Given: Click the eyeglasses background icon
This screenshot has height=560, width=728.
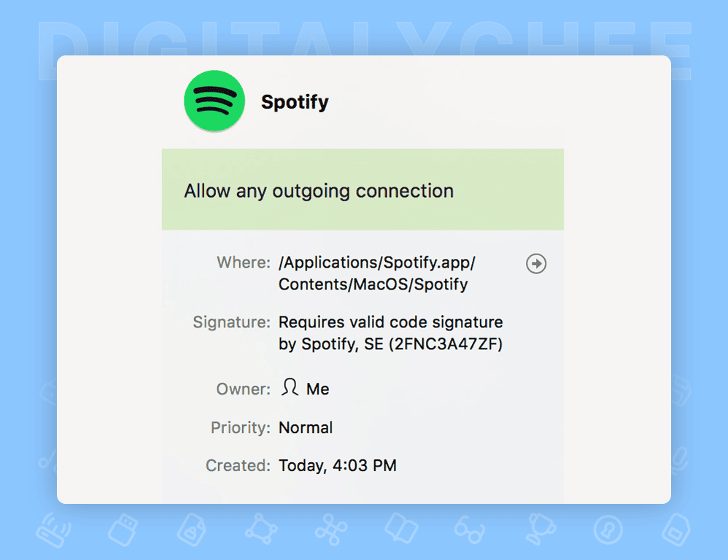Looking at the screenshot, I should 470,530.
